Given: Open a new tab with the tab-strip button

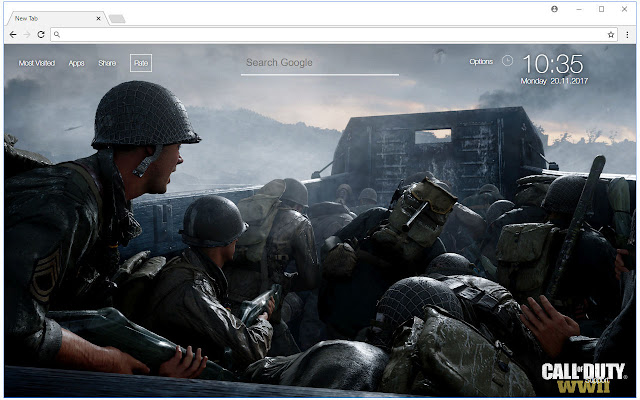Looking at the screenshot, I should (117, 19).
